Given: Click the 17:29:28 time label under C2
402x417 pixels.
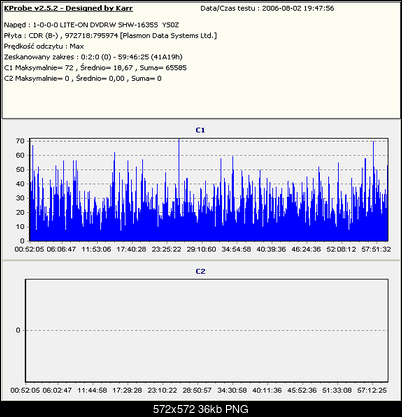Looking at the screenshot, I should (127, 390).
